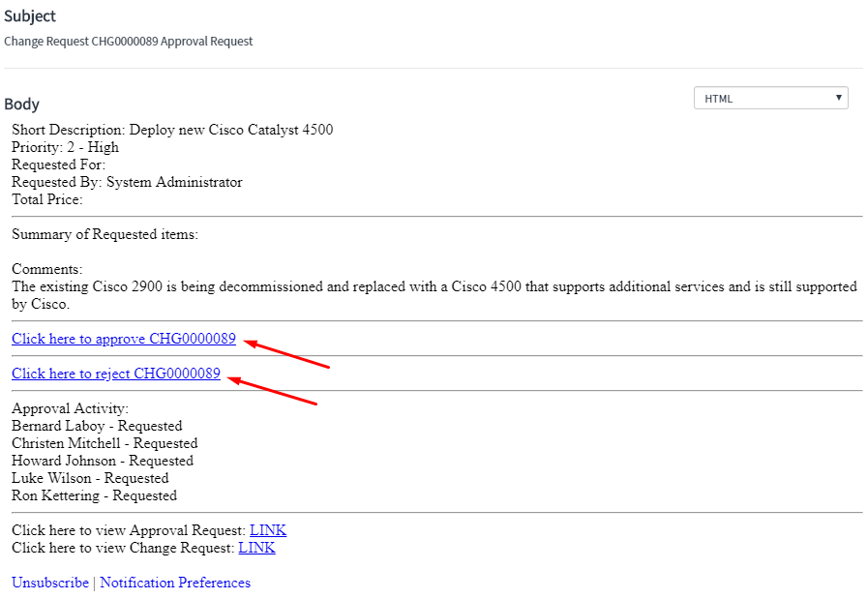Viewport: 868px width, 599px height.
Task: Click the Unsubscribe link
Action: pos(49,583)
